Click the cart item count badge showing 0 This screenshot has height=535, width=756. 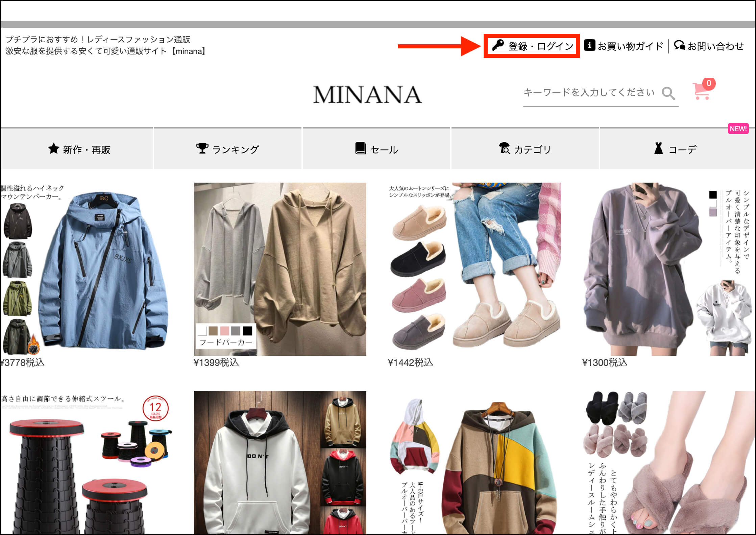(x=709, y=84)
